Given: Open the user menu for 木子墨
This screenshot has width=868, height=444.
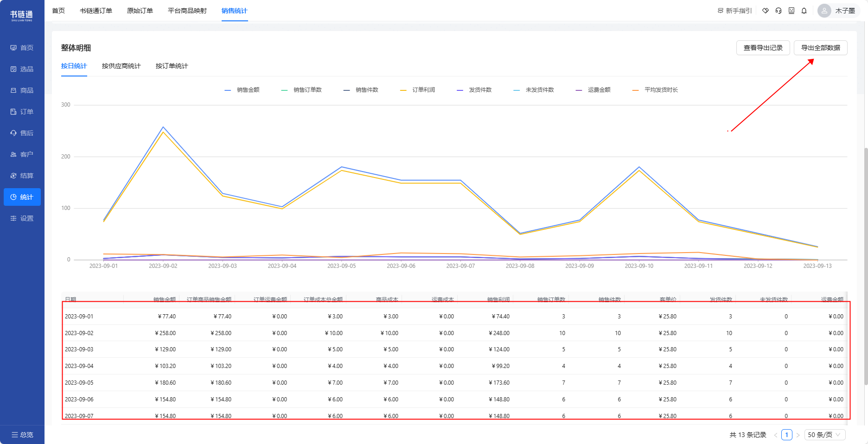Looking at the screenshot, I should tap(838, 11).
